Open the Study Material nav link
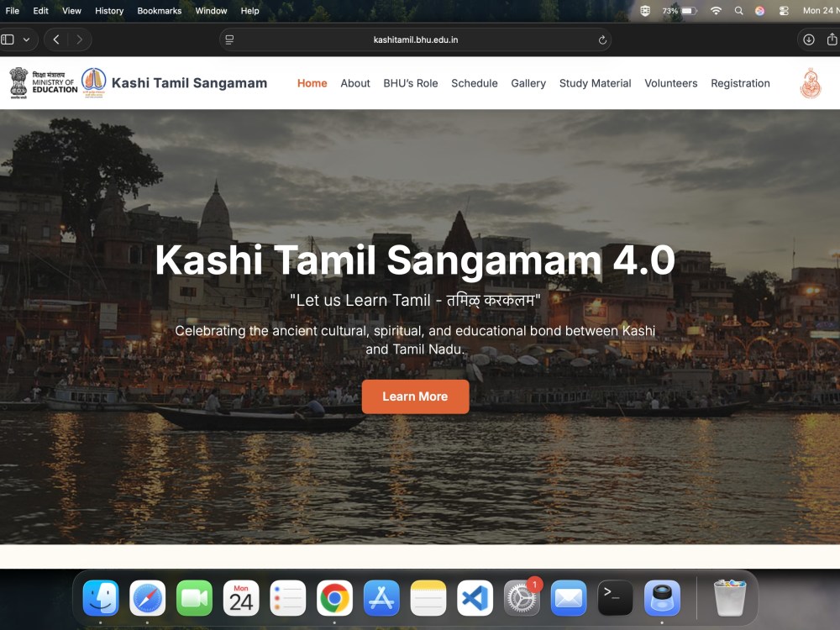This screenshot has width=840, height=630. pyautogui.click(x=596, y=83)
